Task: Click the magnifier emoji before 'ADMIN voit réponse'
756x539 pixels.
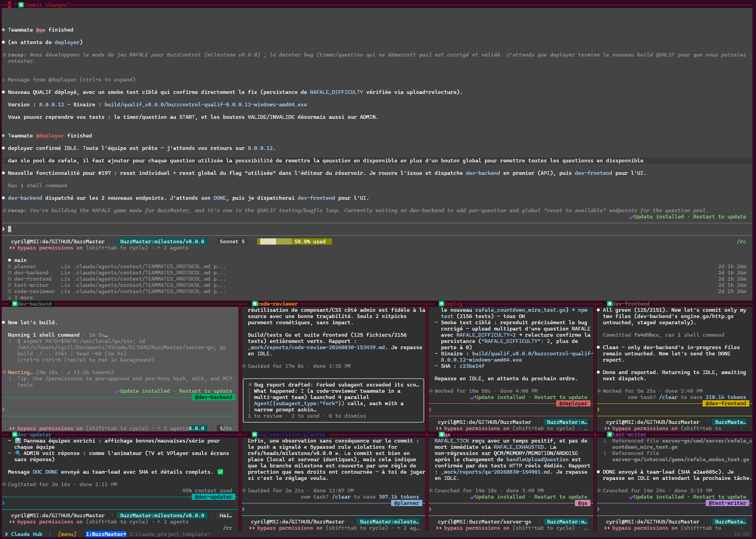Action: (x=18, y=454)
